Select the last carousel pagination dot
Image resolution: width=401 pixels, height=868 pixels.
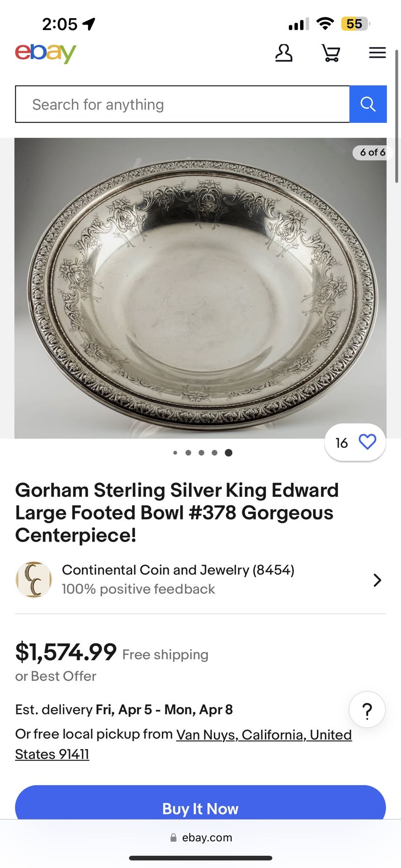click(229, 452)
